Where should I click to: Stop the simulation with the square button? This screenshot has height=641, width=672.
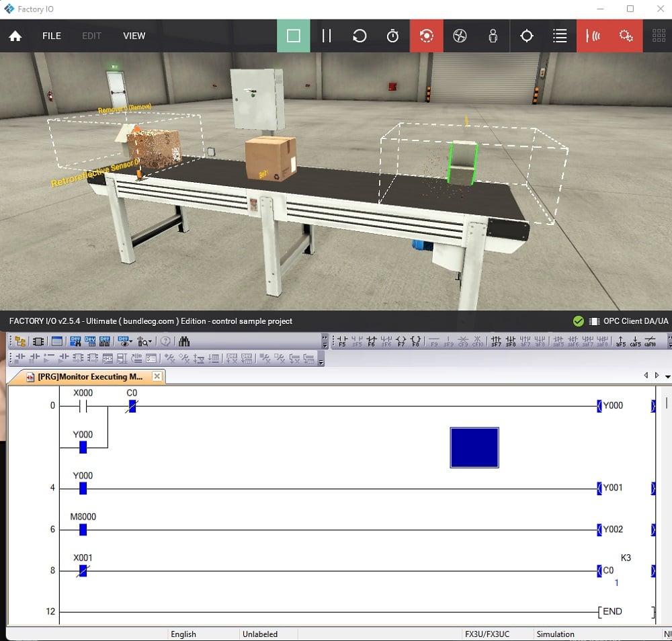point(293,36)
